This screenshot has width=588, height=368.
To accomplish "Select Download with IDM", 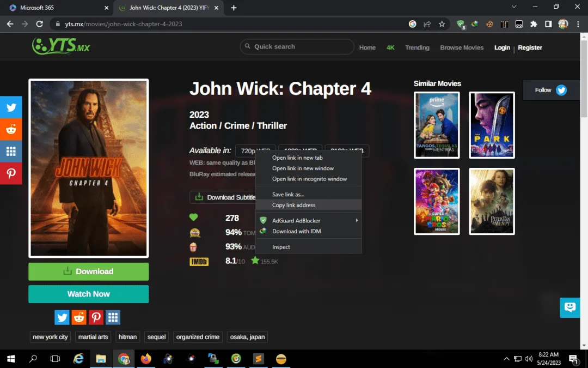I will (309, 231).
